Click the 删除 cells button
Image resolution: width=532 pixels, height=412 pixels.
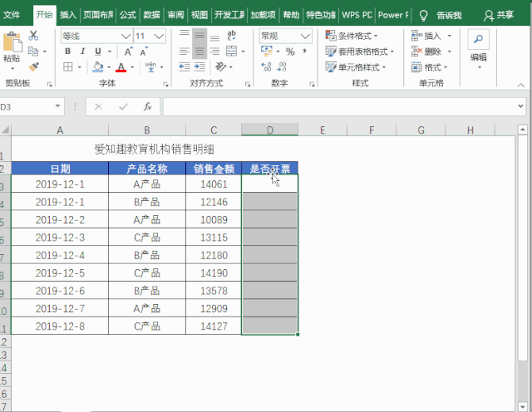[426, 51]
